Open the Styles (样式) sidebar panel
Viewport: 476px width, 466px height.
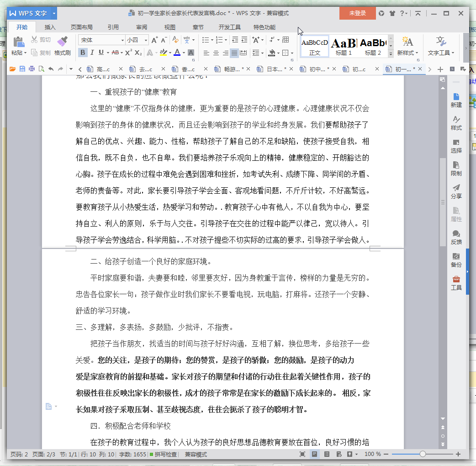click(x=456, y=123)
